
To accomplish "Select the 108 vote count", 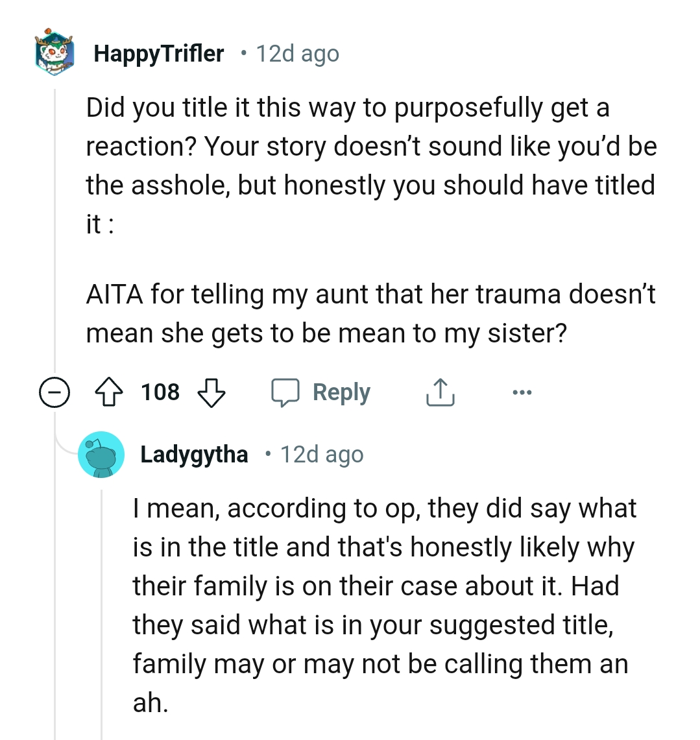I will 161,391.
